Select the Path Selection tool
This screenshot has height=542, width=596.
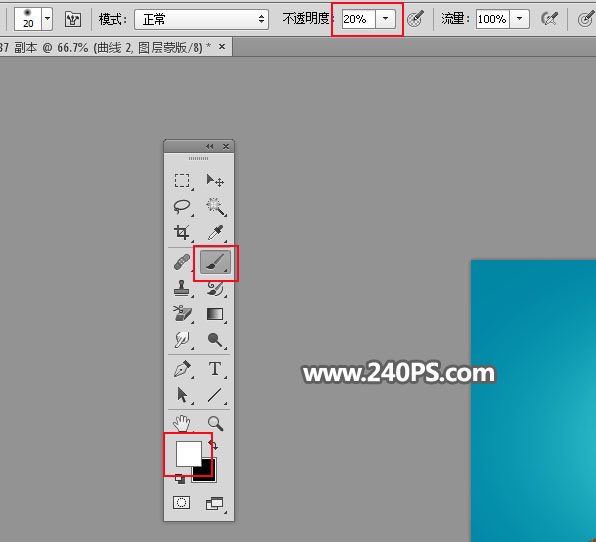click(182, 395)
